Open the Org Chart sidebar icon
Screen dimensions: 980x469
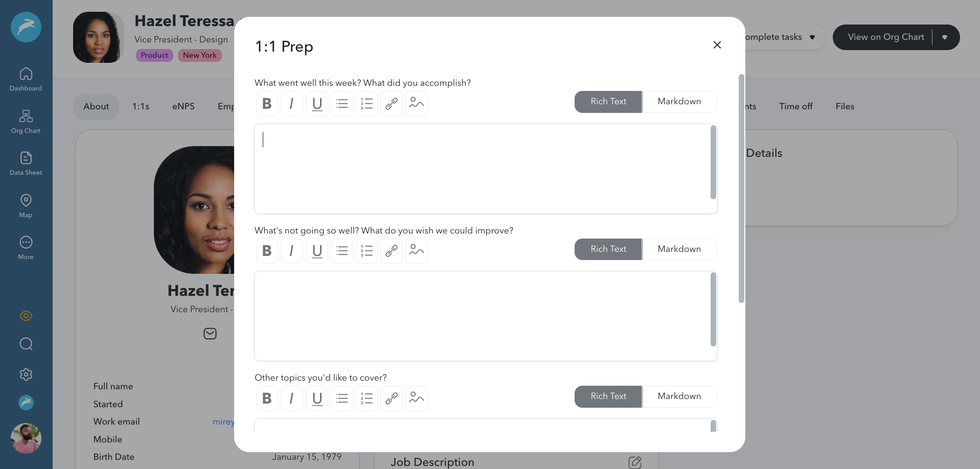pos(26,122)
